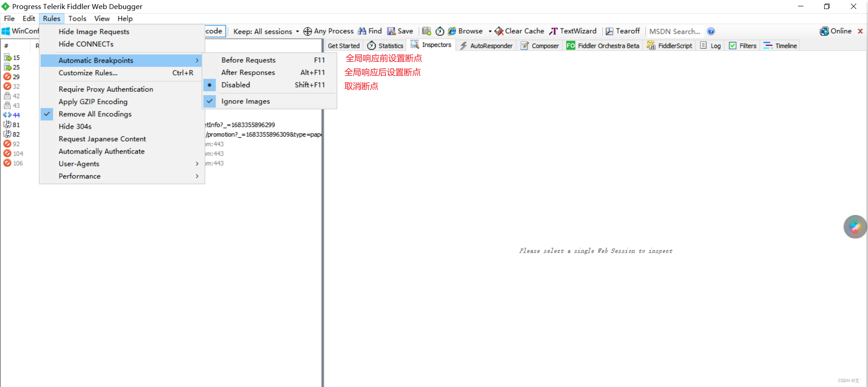Click the AutoResponder lightning icon
This screenshot has width=868, height=387.
tap(463, 46)
